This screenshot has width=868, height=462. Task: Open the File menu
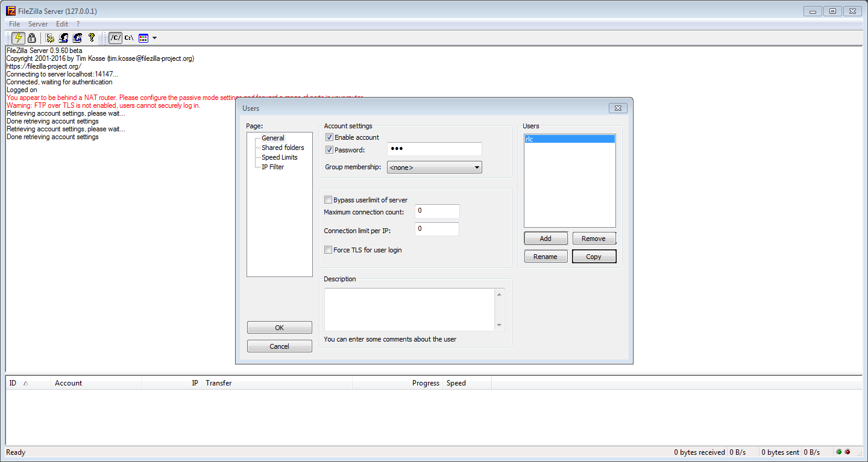tap(14, 24)
